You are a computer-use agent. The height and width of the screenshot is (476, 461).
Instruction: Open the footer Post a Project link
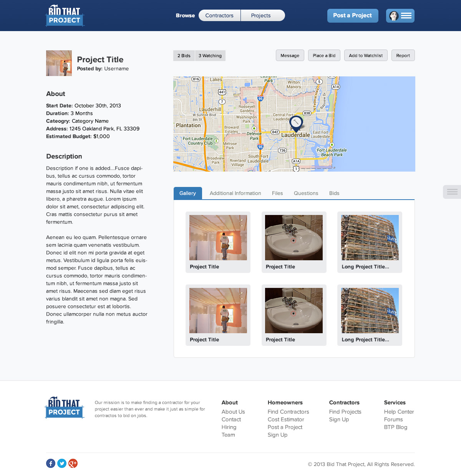(285, 427)
